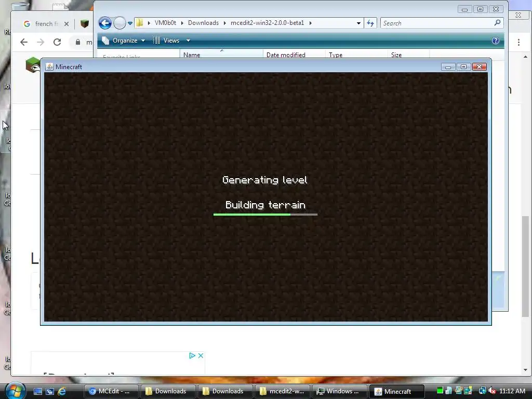This screenshot has width=532, height=399.
Task: Select Downloads in the address bar breadcrumb
Action: tap(203, 23)
